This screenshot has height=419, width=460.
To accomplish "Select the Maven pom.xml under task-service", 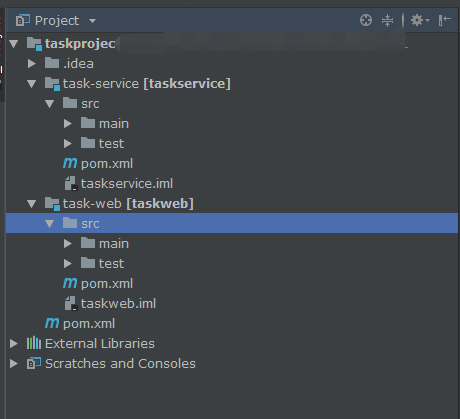I will 107,164.
